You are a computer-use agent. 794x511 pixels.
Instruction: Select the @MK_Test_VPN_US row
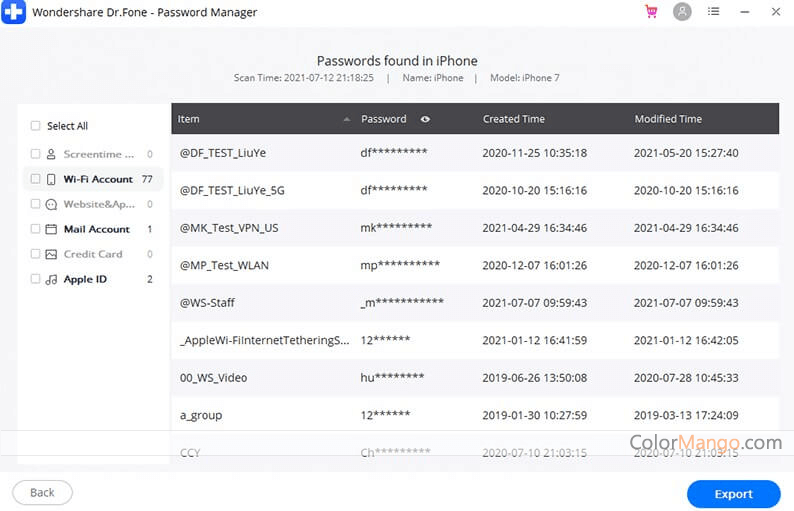point(475,228)
